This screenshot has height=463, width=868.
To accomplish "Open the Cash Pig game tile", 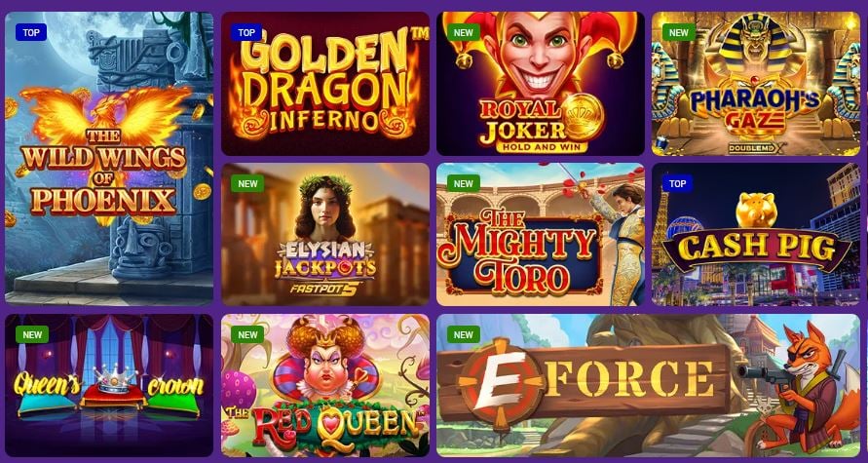I will coord(756,234).
